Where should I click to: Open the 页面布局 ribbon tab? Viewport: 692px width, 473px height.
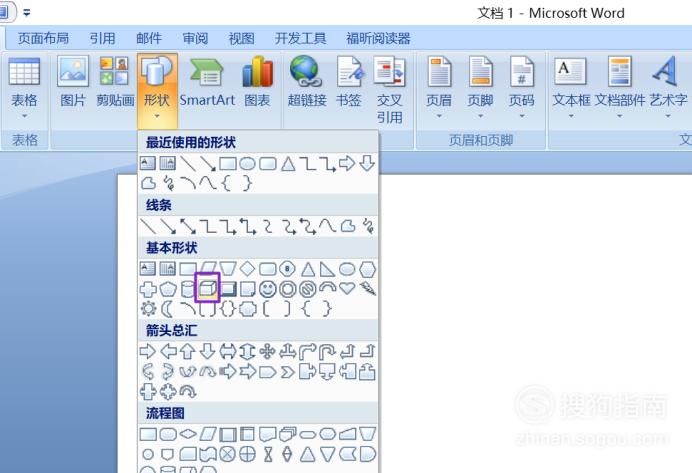[43, 38]
